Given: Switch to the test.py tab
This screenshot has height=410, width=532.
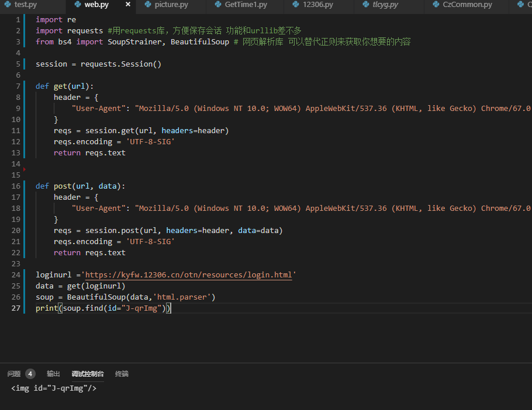Looking at the screenshot, I should click(x=26, y=5).
